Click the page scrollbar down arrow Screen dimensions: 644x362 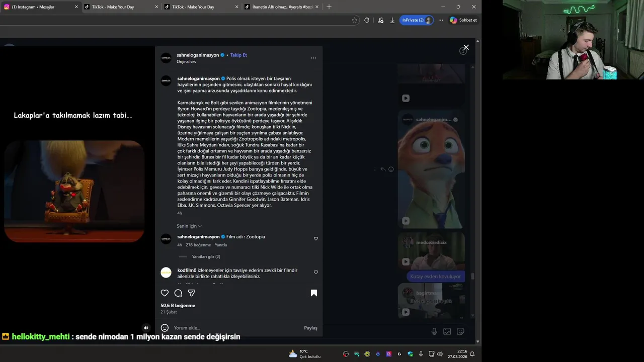click(x=478, y=341)
